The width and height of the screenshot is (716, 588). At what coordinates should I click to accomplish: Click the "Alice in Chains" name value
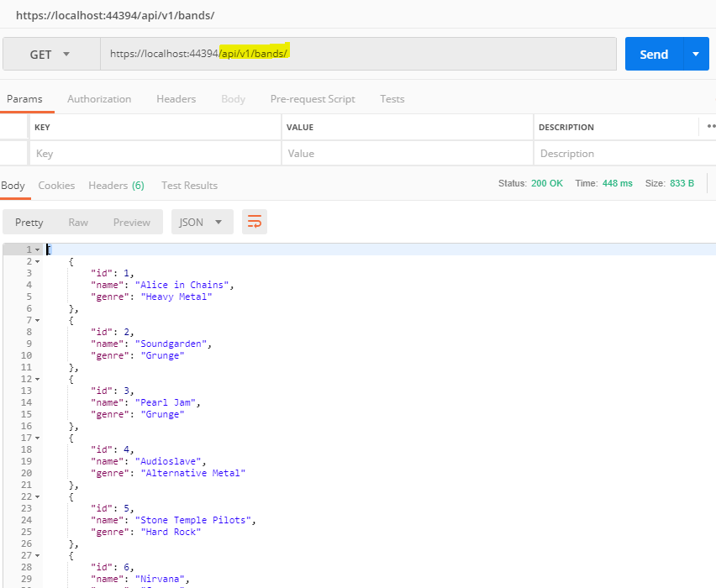182,285
